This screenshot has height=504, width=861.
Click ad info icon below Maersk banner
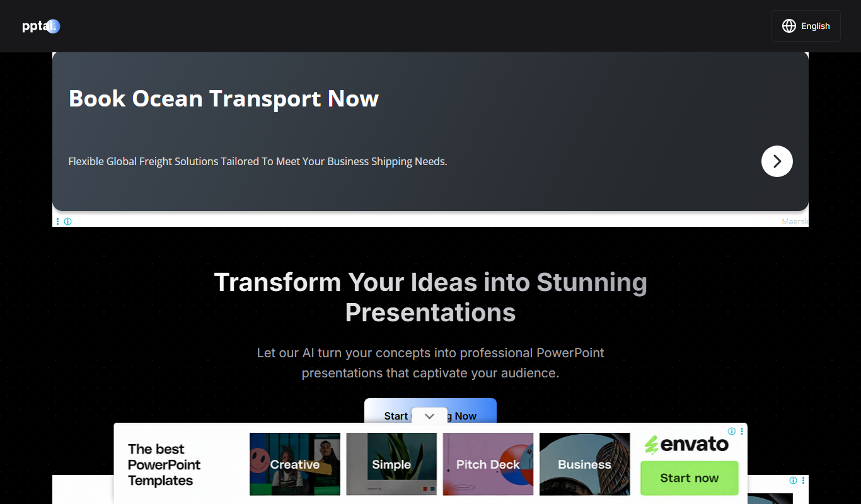pos(67,221)
